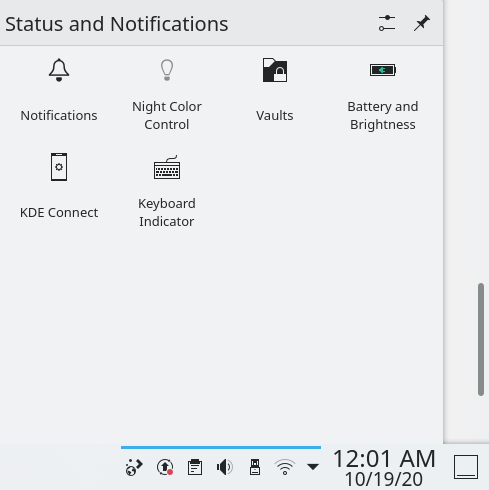The width and height of the screenshot is (489, 490).
Task: Open the software updates tray icon
Action: [x=165, y=467]
